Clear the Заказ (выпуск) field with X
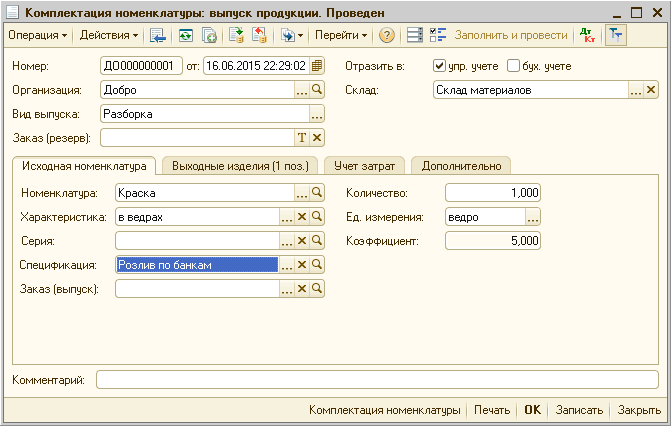 point(302,289)
